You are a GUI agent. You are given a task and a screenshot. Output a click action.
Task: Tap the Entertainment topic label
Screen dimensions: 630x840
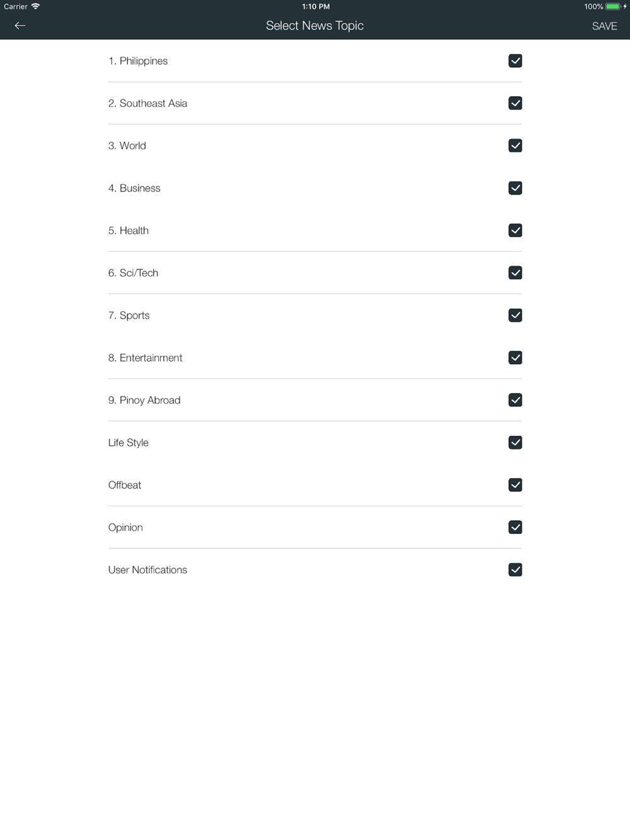[x=145, y=358]
